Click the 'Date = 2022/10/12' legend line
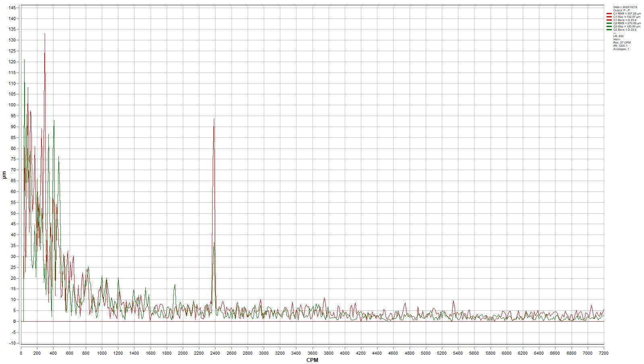 [x=625, y=7]
